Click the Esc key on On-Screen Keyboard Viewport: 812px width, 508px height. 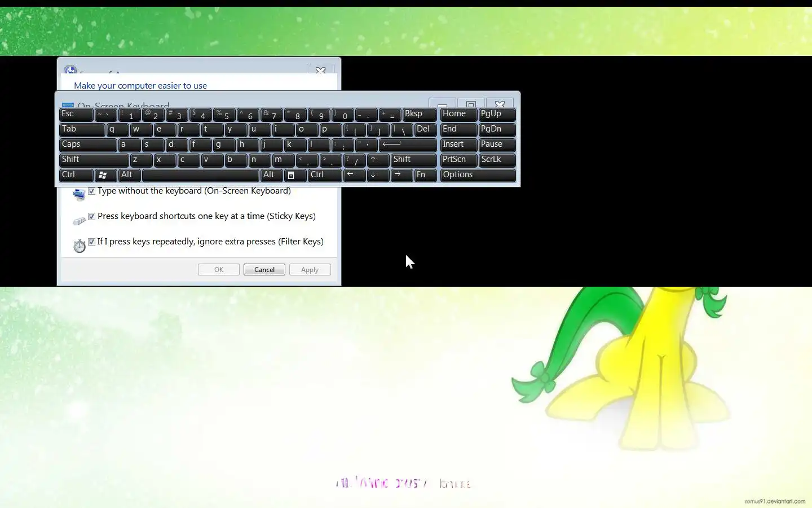pyautogui.click(x=76, y=115)
